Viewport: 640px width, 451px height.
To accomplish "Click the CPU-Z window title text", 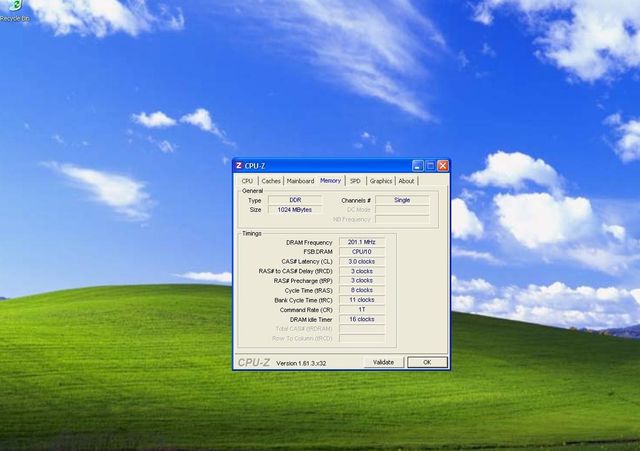I will pyautogui.click(x=255, y=166).
